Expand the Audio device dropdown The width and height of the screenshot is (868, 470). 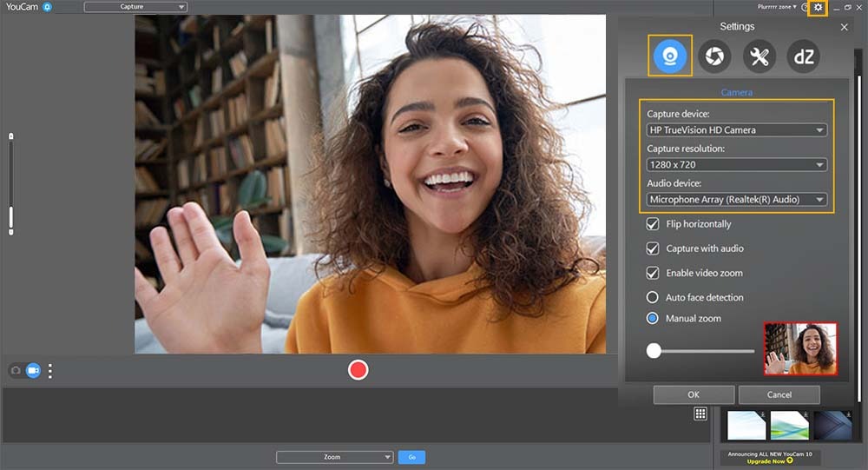pyautogui.click(x=737, y=200)
